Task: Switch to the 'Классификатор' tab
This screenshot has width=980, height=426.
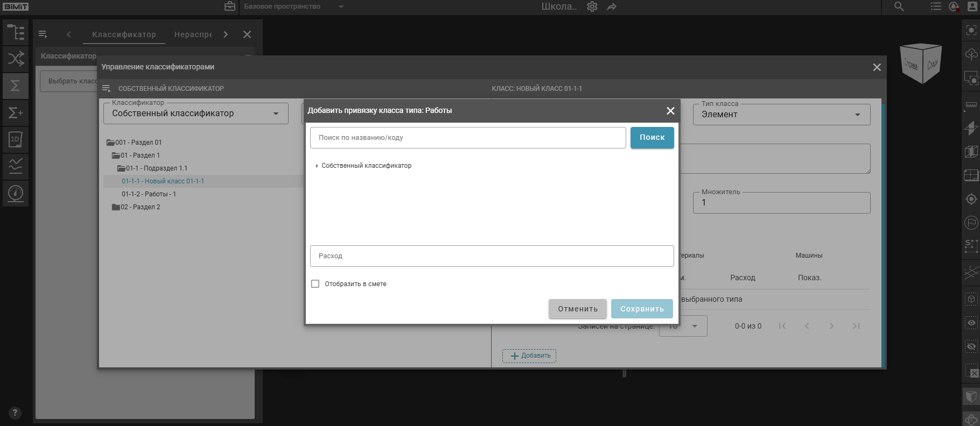Action: coord(124,34)
